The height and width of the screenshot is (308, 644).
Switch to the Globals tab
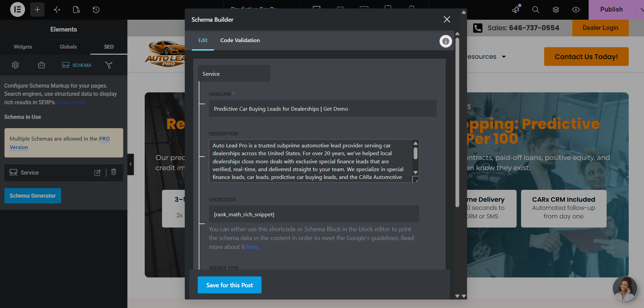tap(68, 47)
